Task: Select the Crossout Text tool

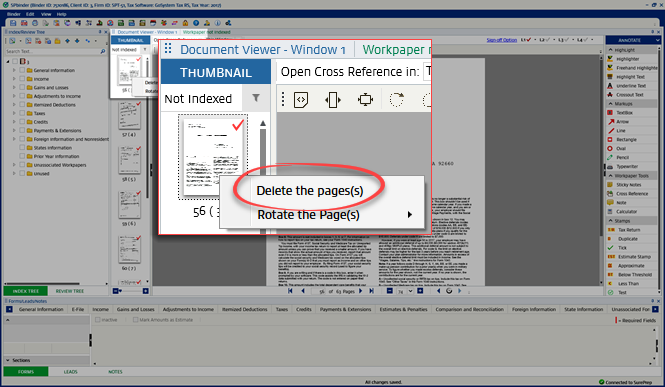Action: pos(630,95)
